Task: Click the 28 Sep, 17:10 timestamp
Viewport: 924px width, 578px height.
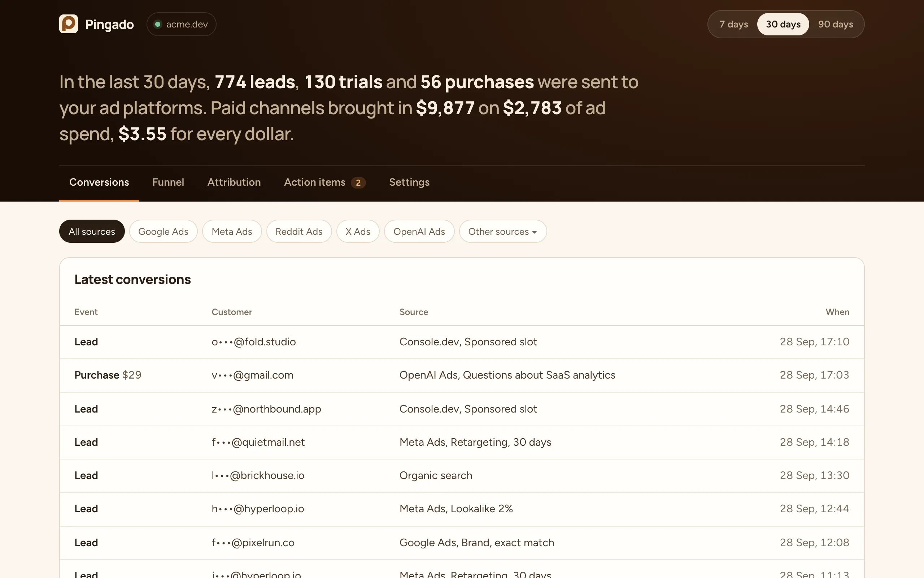Action: coord(814,342)
